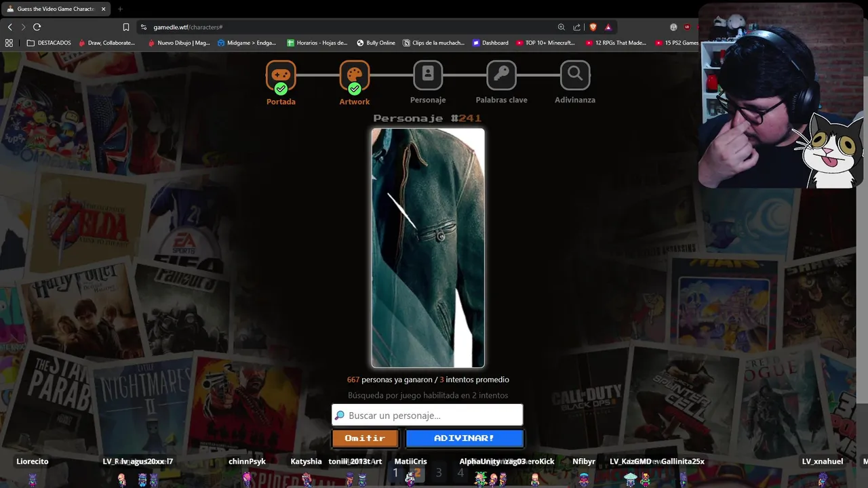The image size is (868, 488).
Task: Open the apps grid icon in the bookmarks bar
Action: (9, 43)
